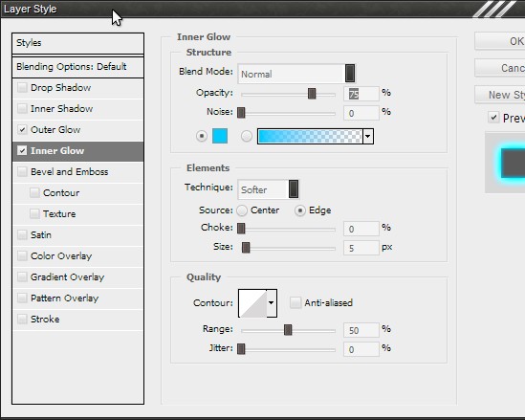The image size is (525, 420).
Task: Choose Edge as glow source
Action: [x=300, y=210]
